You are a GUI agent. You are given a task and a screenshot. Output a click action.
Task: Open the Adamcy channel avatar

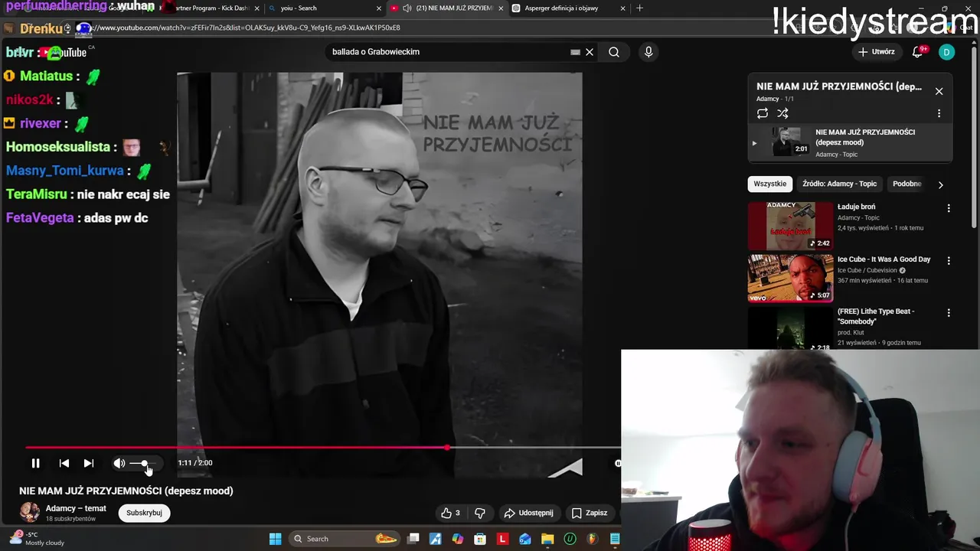point(30,513)
